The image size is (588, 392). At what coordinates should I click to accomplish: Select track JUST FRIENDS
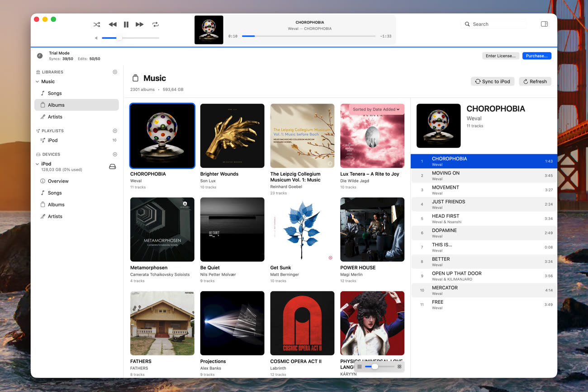484,204
